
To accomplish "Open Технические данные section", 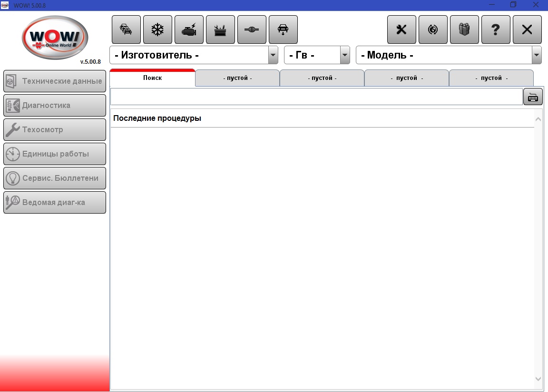I will pos(55,81).
